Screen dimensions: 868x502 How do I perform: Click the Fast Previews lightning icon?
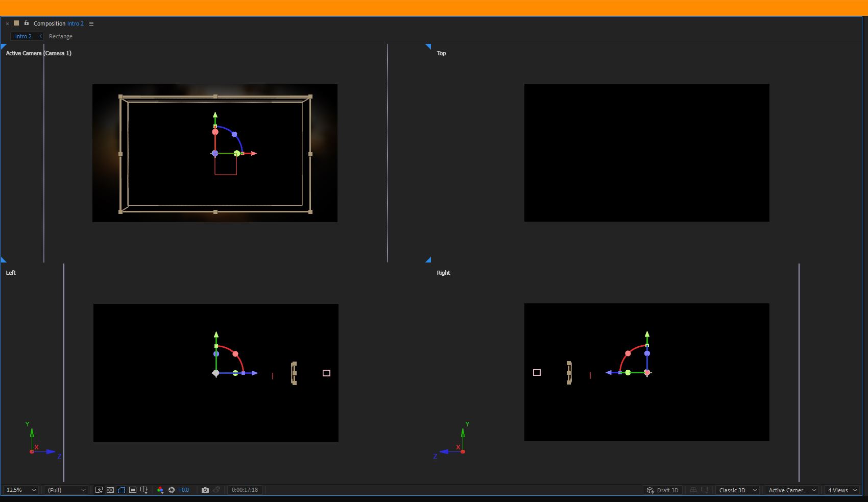click(x=100, y=490)
